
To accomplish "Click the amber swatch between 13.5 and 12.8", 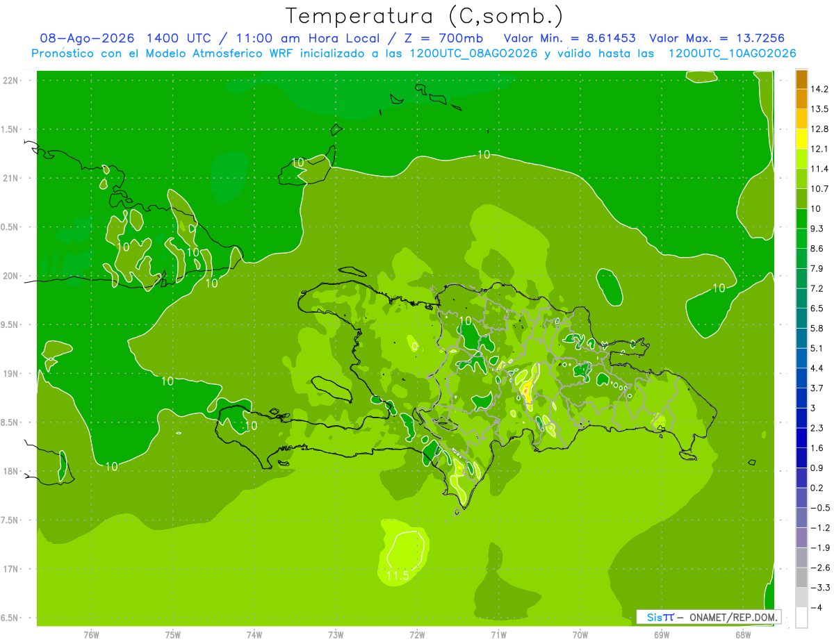I will point(801,119).
